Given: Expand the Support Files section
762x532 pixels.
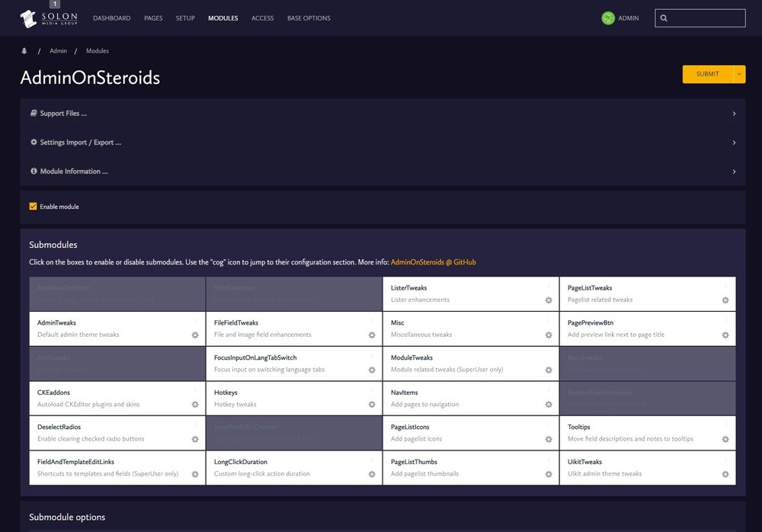Looking at the screenshot, I should [62, 114].
